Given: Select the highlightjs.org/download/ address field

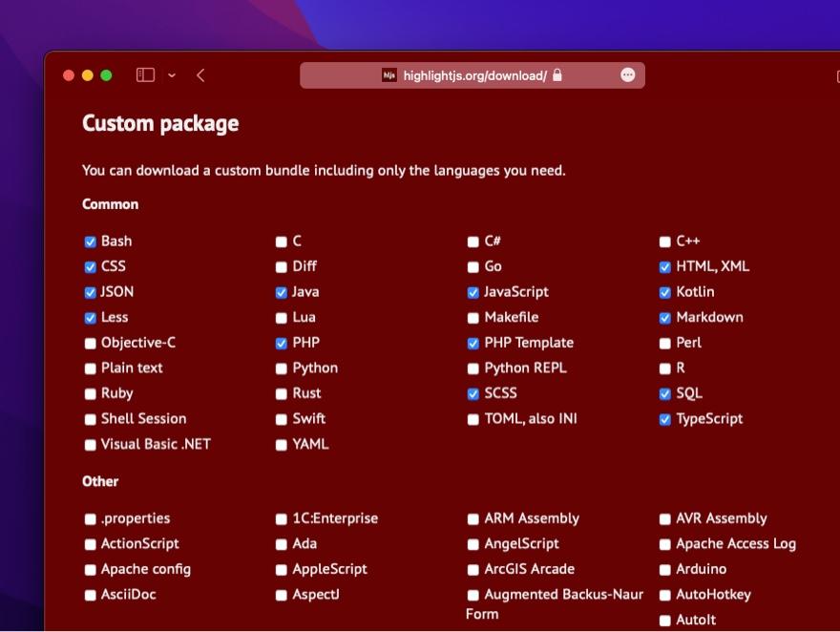Looking at the screenshot, I should coord(472,75).
